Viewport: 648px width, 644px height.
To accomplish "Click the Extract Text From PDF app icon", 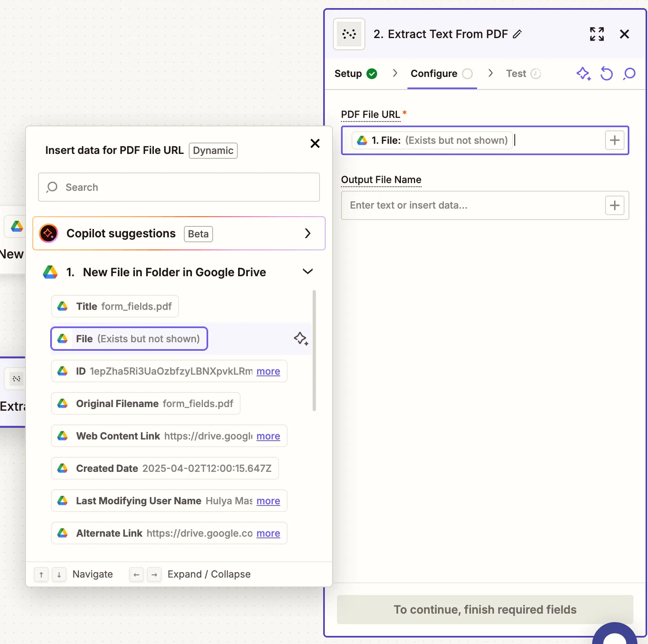I will tap(349, 34).
